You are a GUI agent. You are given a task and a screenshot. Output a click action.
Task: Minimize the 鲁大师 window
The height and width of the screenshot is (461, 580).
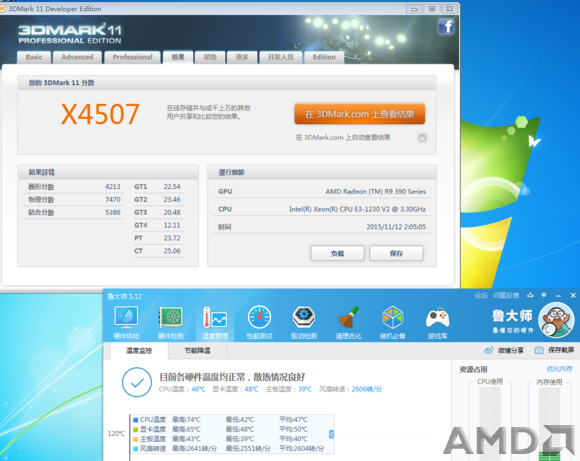coord(558,296)
